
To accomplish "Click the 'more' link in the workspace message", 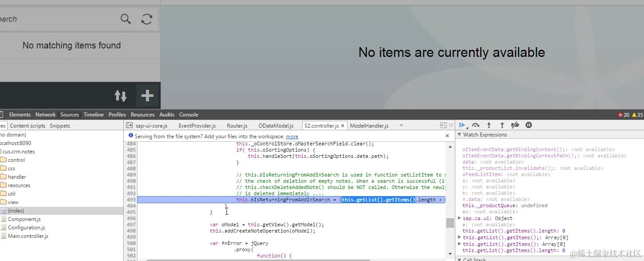I will tap(292, 137).
